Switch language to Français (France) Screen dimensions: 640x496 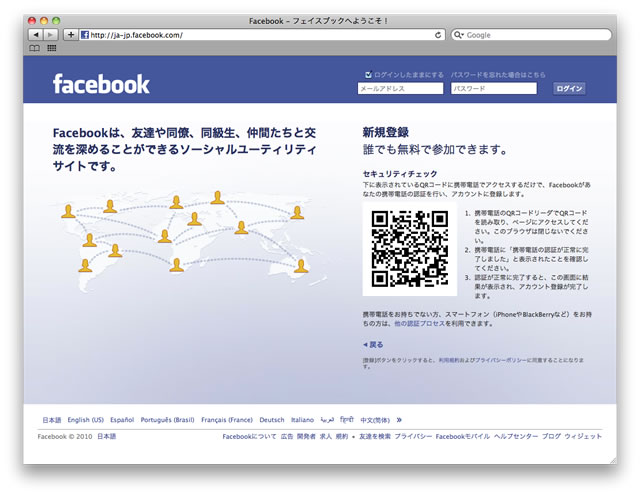[227, 420]
